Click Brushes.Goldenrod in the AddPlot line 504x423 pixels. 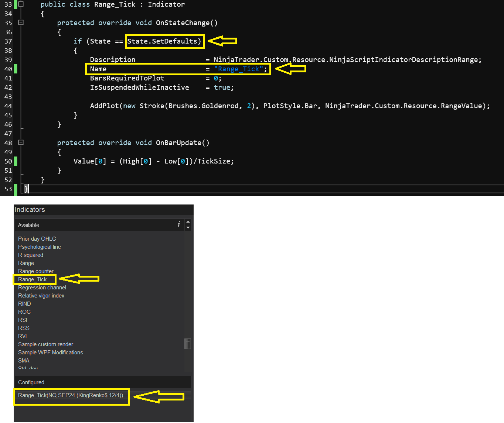point(204,106)
